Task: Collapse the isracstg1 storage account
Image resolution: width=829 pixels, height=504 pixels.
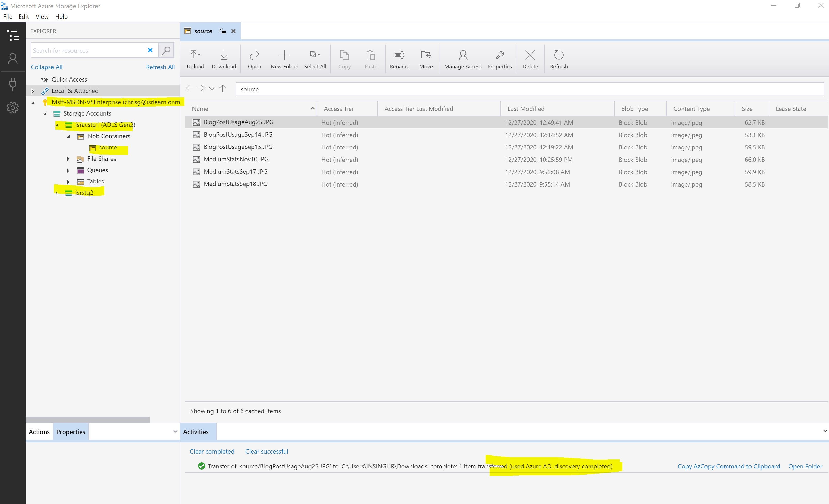Action: [x=57, y=125]
